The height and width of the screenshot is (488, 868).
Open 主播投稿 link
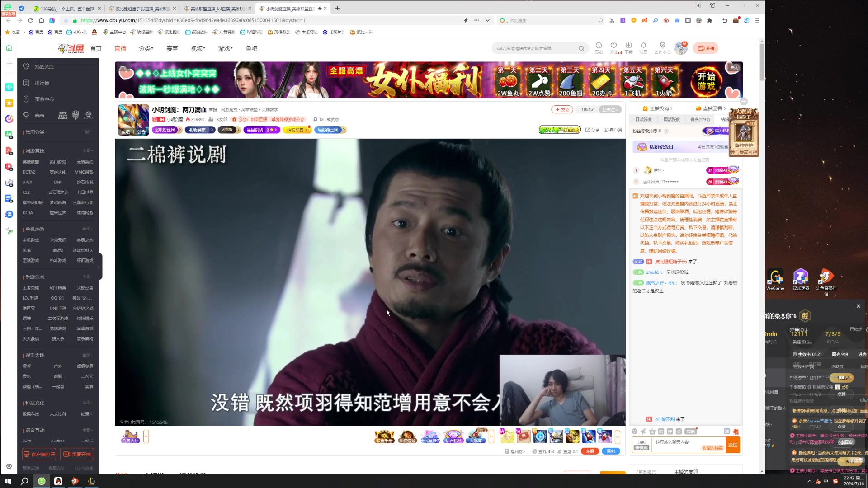[658, 108]
